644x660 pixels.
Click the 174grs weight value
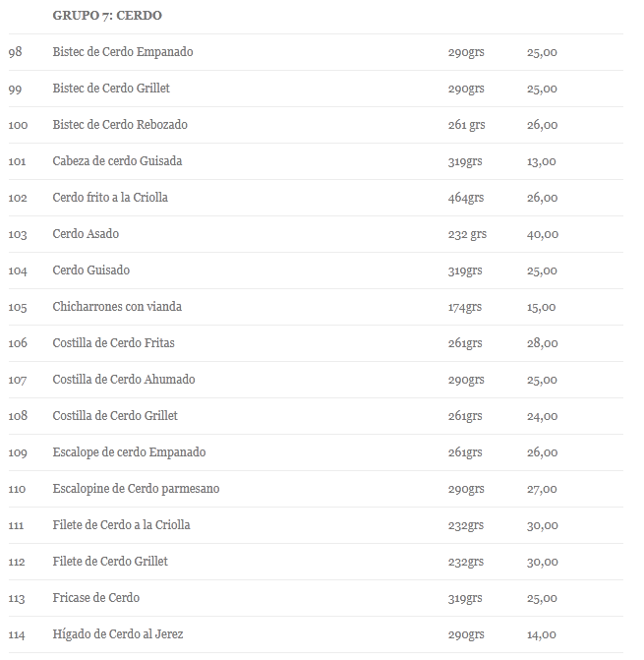pos(464,307)
